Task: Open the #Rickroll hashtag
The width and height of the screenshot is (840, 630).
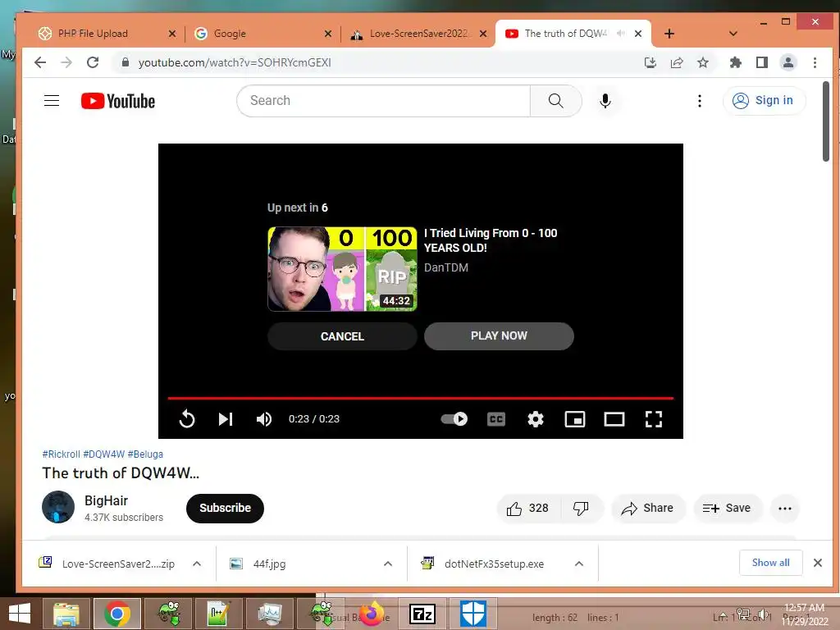Action: [61, 454]
